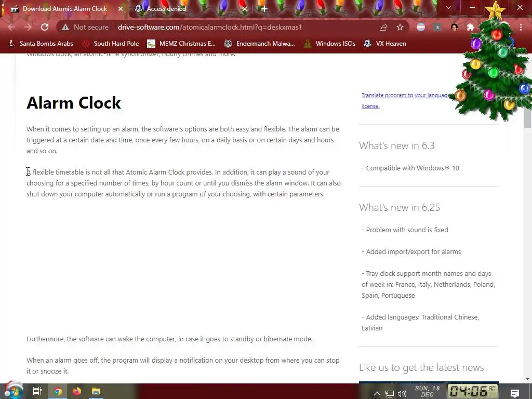Click the page vertical scrollbar thumb
532x399 pixels.
point(527,117)
